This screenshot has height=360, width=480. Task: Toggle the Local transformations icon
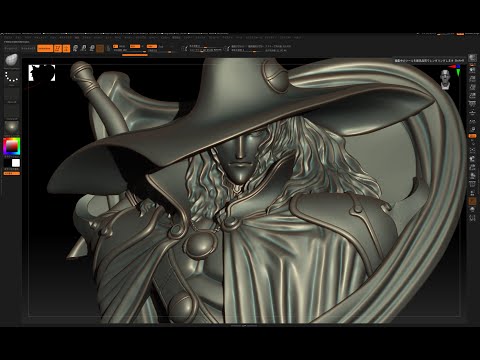(472, 121)
